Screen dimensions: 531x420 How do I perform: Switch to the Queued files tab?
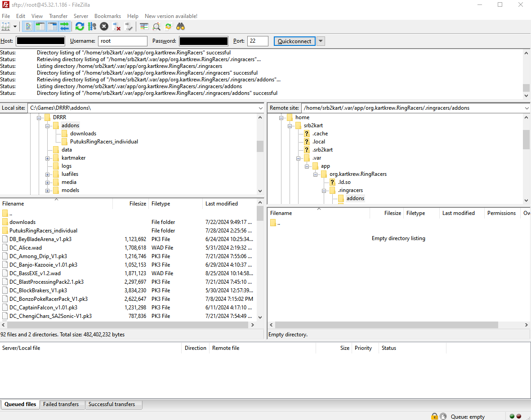tap(20, 404)
